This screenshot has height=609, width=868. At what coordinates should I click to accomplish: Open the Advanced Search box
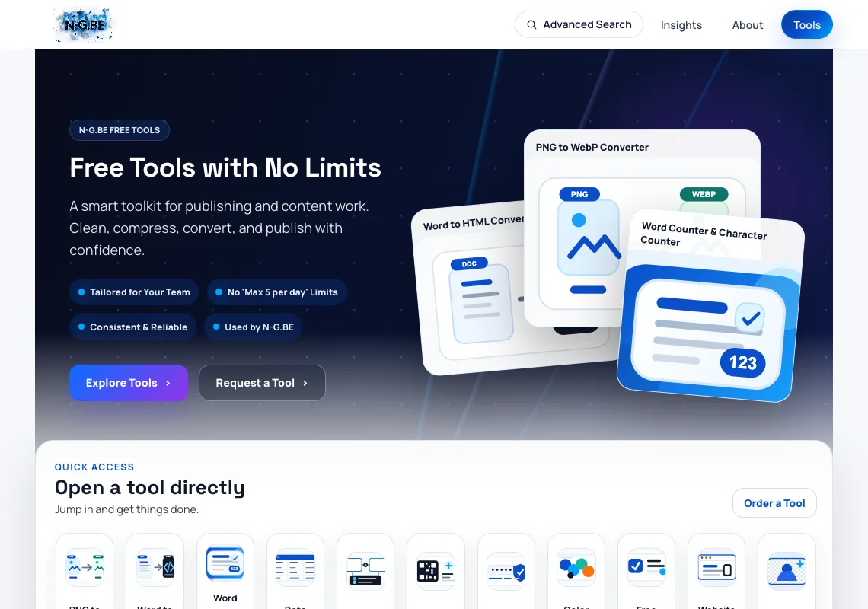tap(579, 25)
